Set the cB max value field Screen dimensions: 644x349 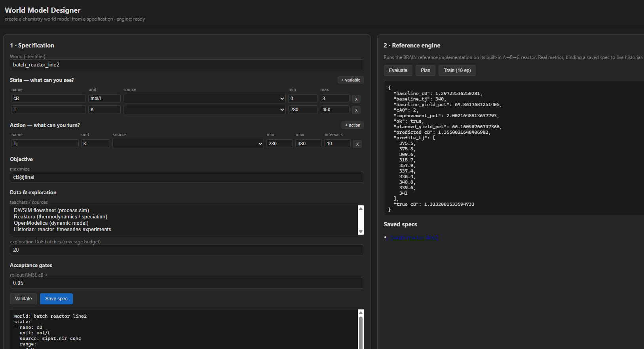click(335, 99)
